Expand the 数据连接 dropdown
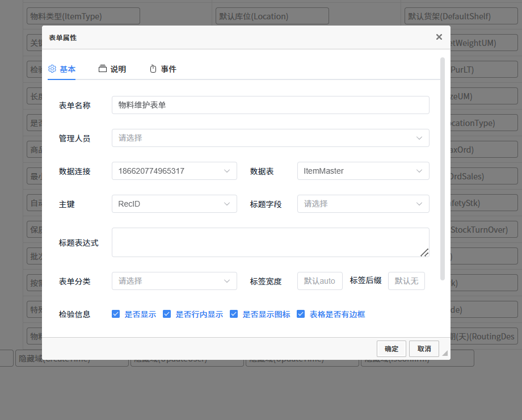Image resolution: width=522 pixels, height=420 pixels. point(174,171)
